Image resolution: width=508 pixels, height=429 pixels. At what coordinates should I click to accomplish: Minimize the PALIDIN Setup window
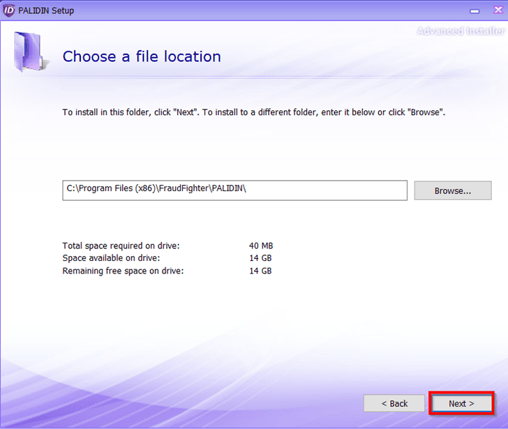(475, 11)
